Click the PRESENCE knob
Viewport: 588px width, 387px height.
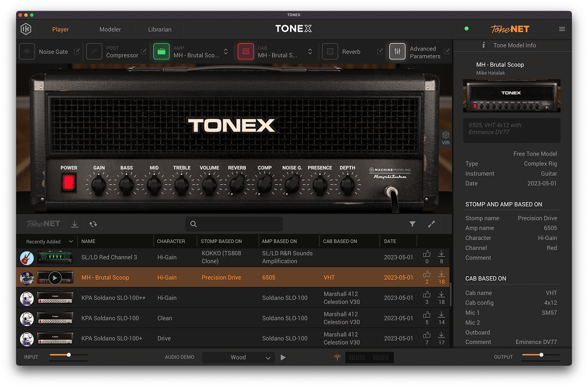click(320, 185)
